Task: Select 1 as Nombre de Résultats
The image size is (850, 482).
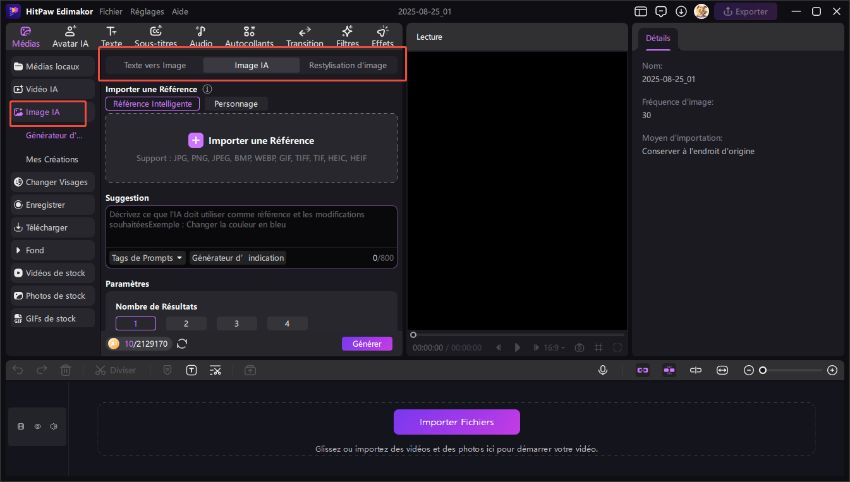Action: [136, 324]
